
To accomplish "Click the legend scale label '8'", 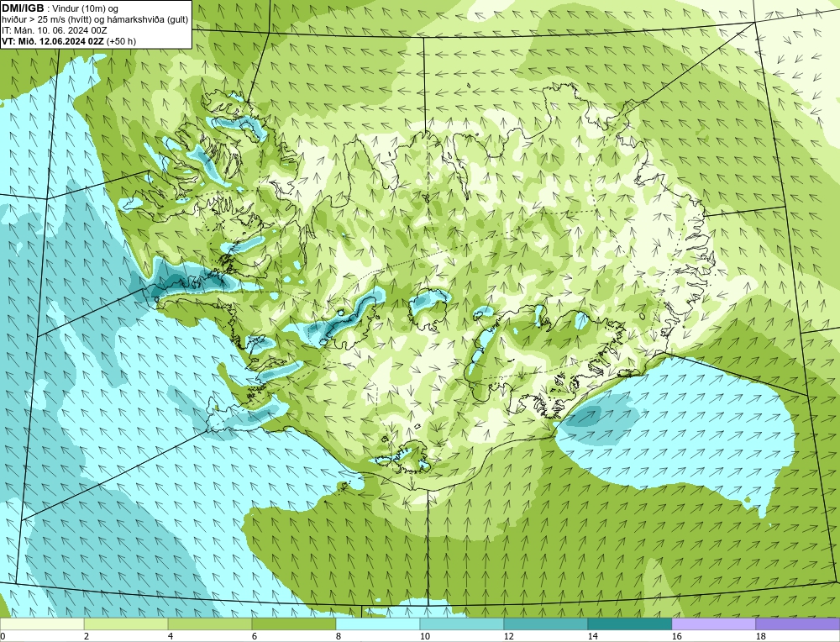I will click(339, 636).
